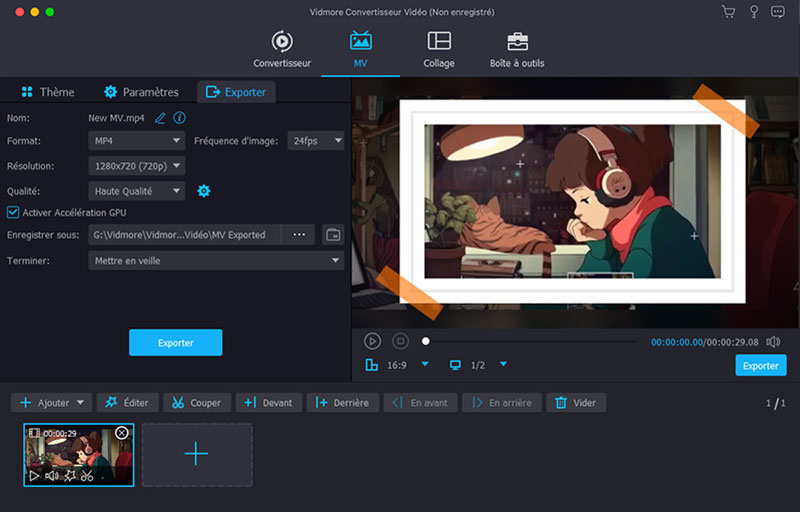Screen dimensions: 800x512
Task: Click the large Exporter button in left panel
Action: (176, 343)
